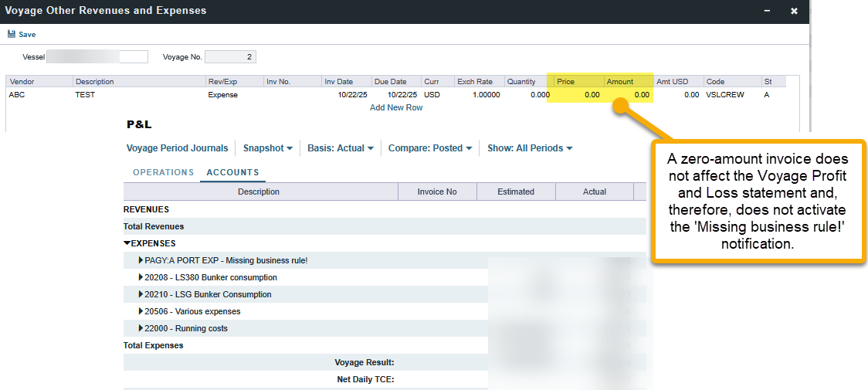Expand 20208 - LS380 Bunker consumption

click(141, 277)
